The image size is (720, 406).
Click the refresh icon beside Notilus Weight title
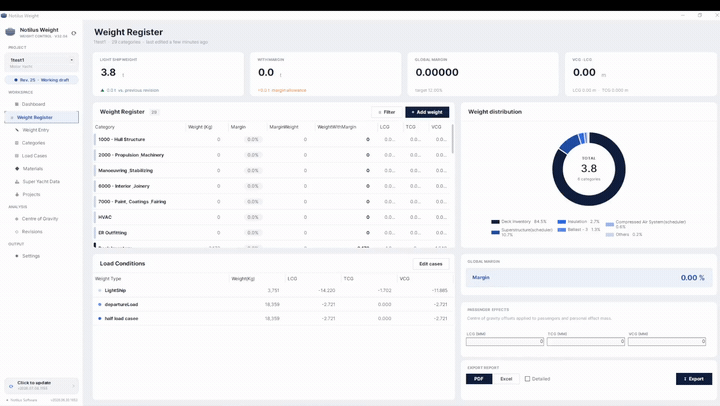click(73, 33)
